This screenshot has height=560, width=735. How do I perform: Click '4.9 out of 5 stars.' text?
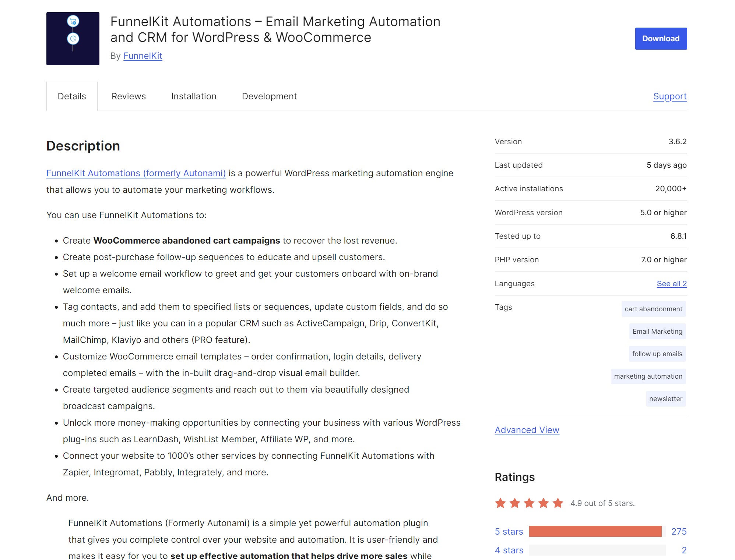click(x=602, y=503)
